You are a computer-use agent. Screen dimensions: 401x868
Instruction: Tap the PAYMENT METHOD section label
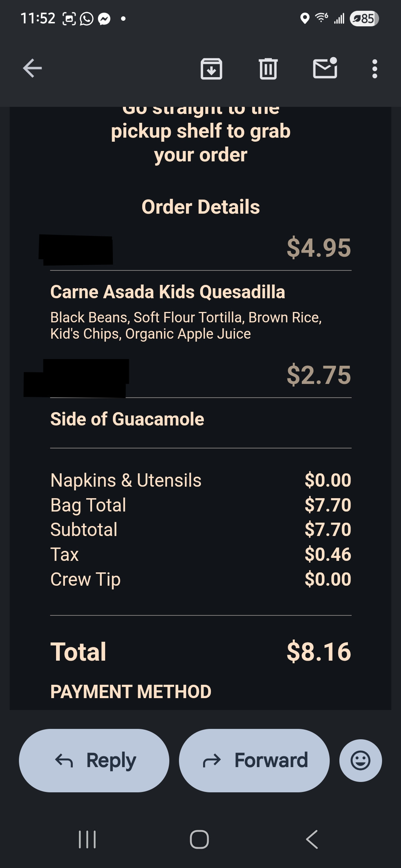click(x=131, y=692)
